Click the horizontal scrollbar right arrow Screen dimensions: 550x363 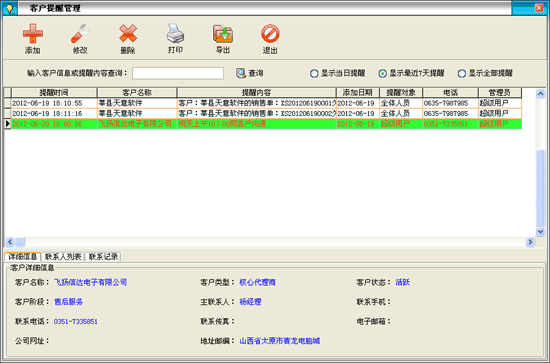[x=530, y=242]
